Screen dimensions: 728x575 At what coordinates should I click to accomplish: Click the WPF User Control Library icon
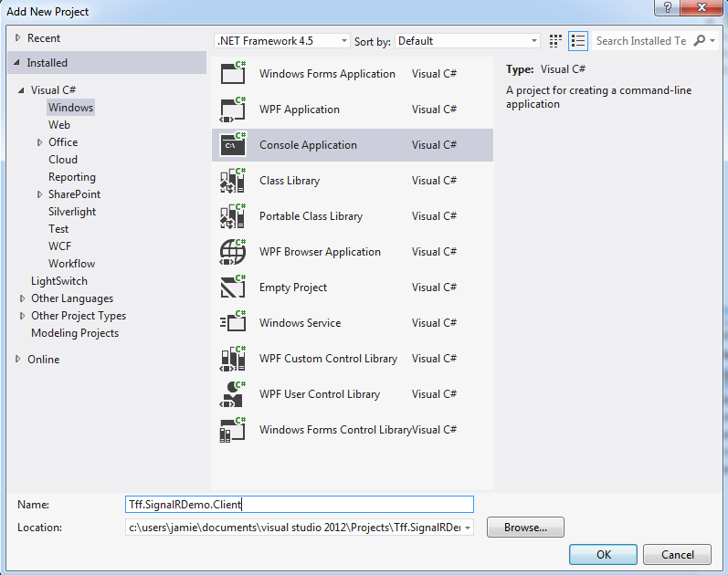coord(234,394)
